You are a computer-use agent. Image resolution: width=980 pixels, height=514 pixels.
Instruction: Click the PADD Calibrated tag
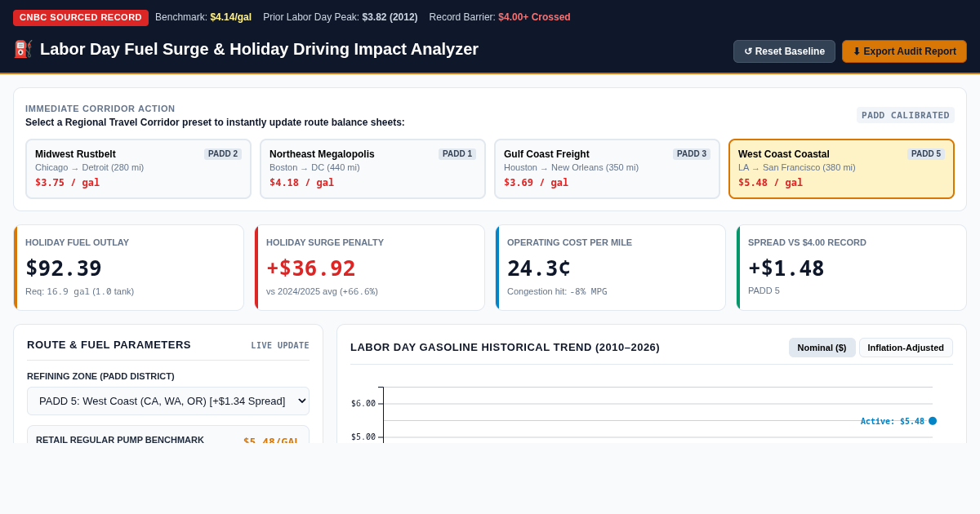[x=906, y=115]
